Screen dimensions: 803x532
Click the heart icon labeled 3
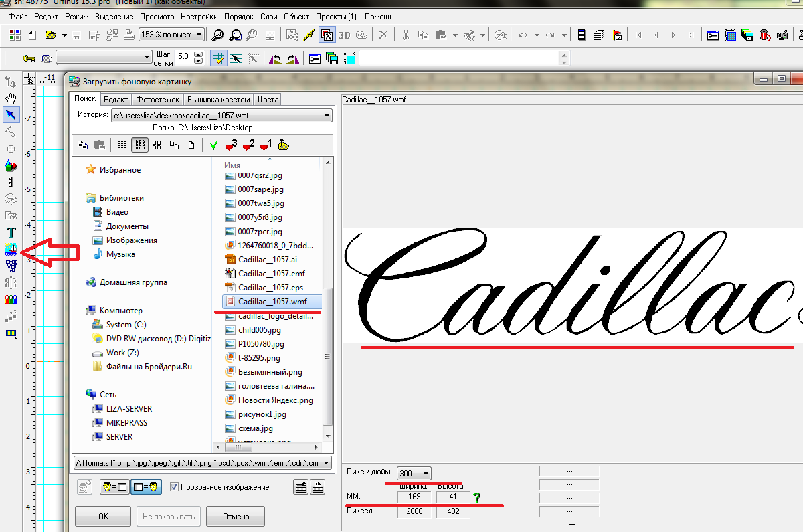pyautogui.click(x=232, y=145)
